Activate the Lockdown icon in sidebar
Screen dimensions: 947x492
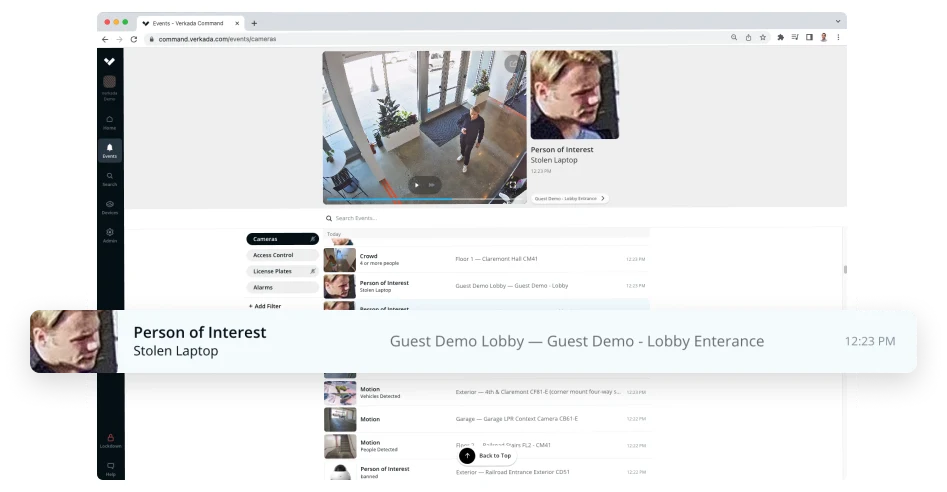point(111,441)
